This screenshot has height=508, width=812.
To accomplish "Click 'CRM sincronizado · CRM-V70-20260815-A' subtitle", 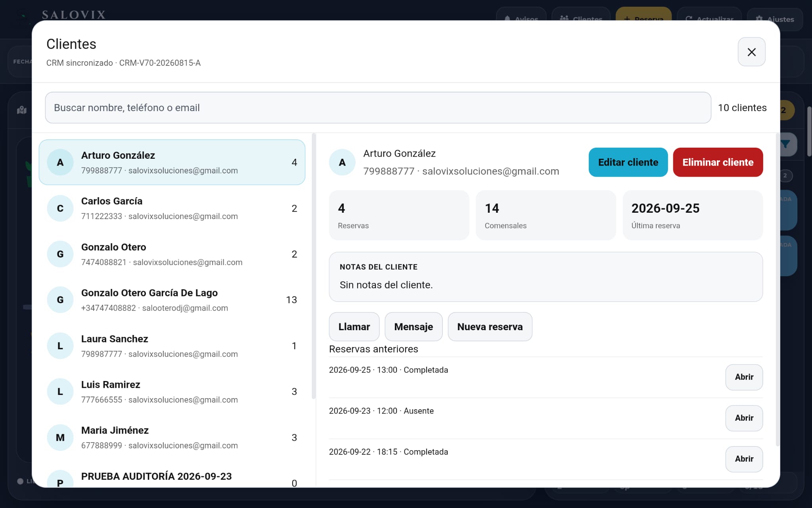I will pos(123,63).
